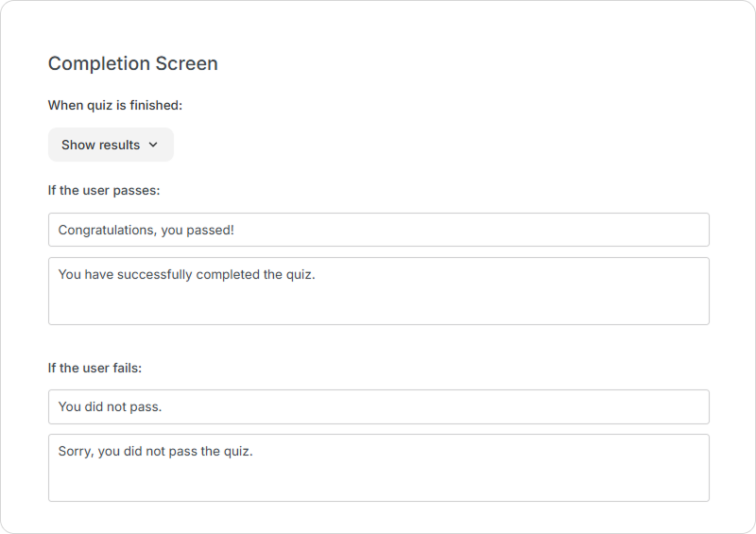The width and height of the screenshot is (756, 534).
Task: Click the "Completion Screen" heading
Action: (133, 63)
